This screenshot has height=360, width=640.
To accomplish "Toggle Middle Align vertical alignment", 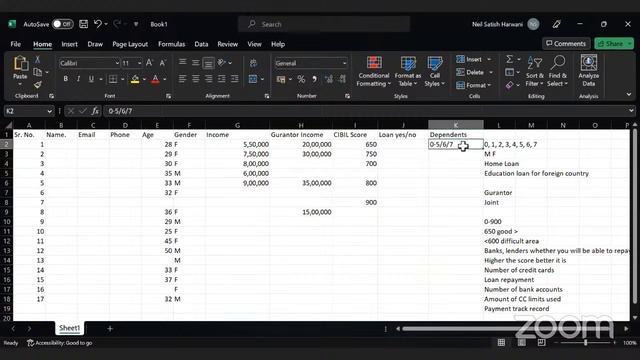I will pos(196,63).
